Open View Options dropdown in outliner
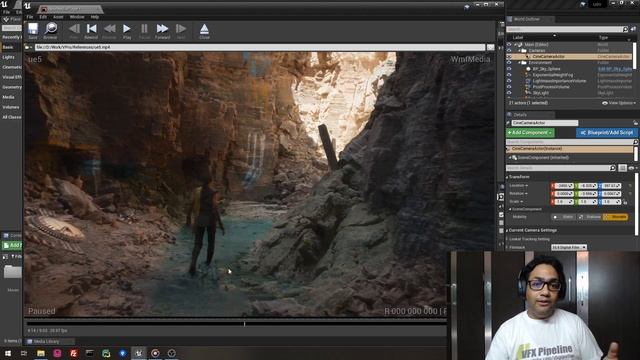 pos(619,103)
